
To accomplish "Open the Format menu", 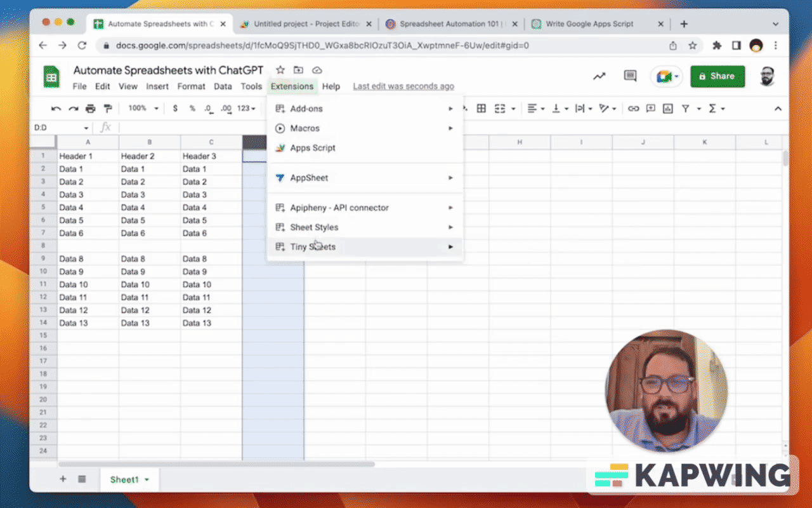I will pyautogui.click(x=191, y=86).
